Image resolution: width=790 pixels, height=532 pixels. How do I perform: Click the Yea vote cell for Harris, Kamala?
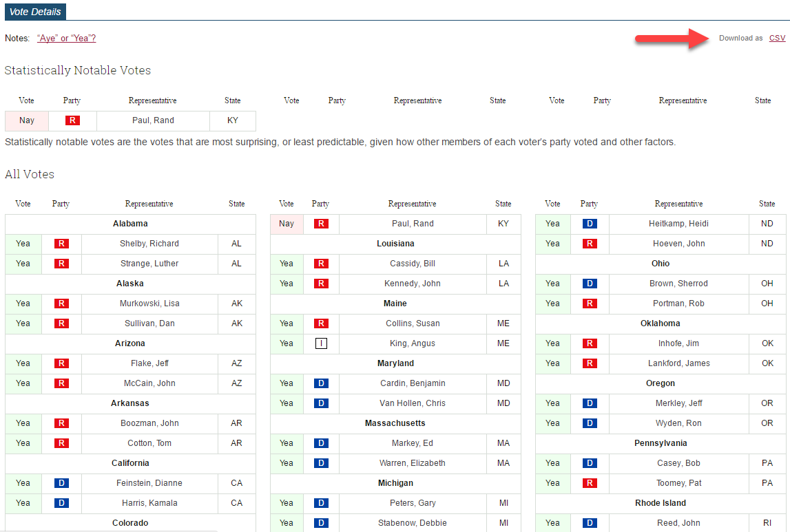click(23, 503)
